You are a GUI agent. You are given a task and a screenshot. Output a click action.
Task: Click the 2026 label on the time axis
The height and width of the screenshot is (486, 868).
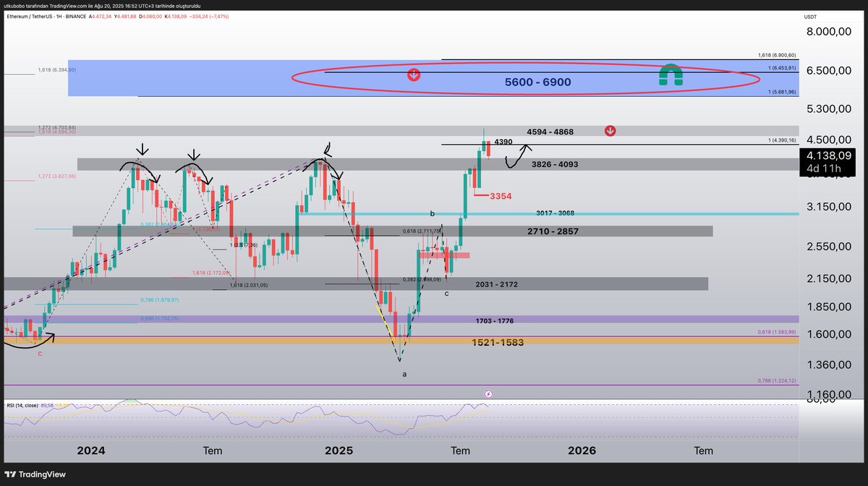[x=582, y=451]
